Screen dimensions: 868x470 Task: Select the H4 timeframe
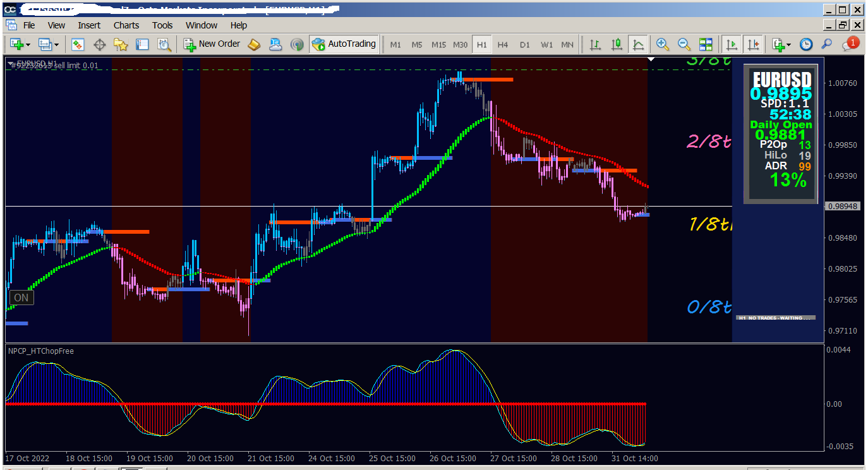click(x=503, y=44)
